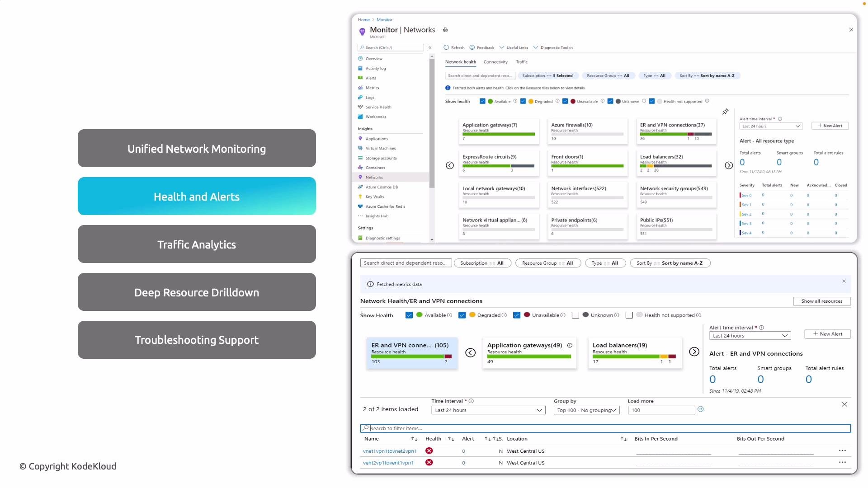Expand the Useful Links dropdown
The image size is (868, 488).
click(x=514, y=47)
